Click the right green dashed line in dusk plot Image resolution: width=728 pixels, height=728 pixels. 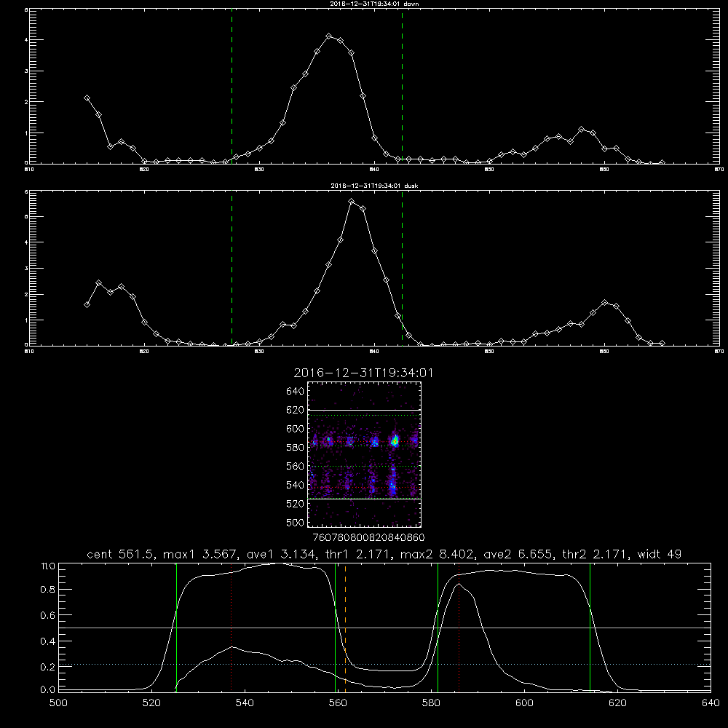(x=402, y=269)
